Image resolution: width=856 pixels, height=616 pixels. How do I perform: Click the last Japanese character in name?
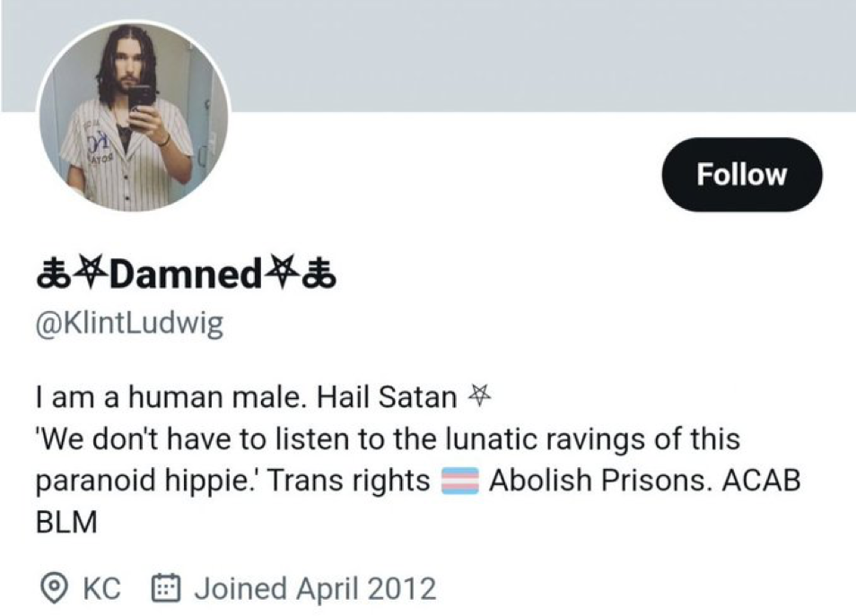pos(319,273)
